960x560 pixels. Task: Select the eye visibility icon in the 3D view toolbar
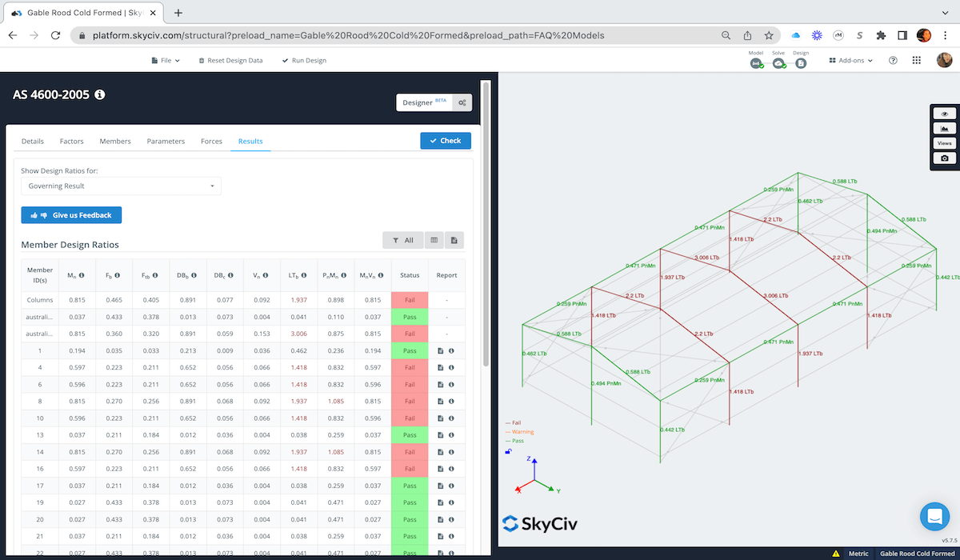click(944, 113)
